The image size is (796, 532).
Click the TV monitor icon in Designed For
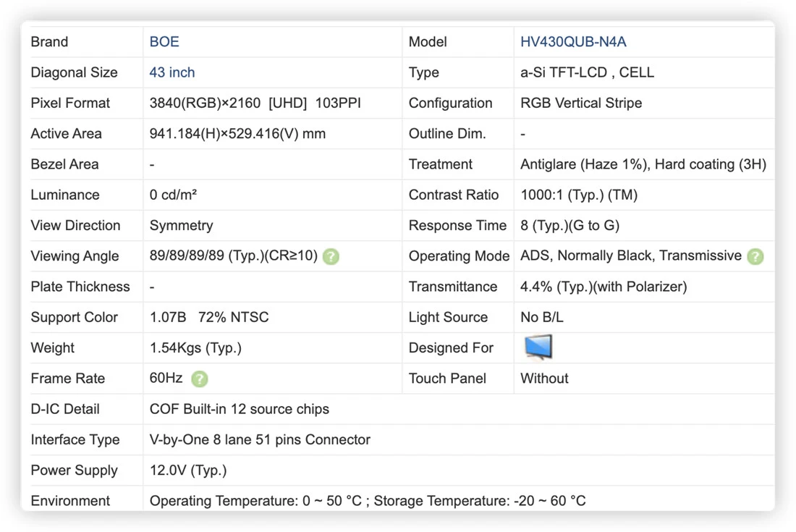coord(538,347)
